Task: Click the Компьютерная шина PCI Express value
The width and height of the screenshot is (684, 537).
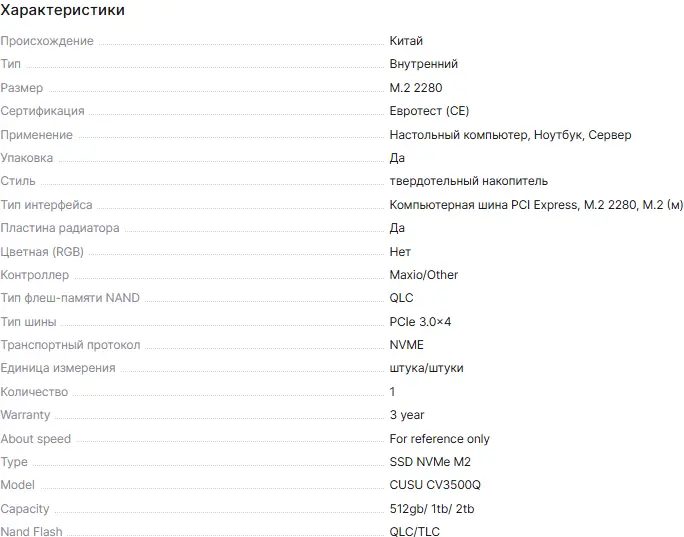Action: 536,205
